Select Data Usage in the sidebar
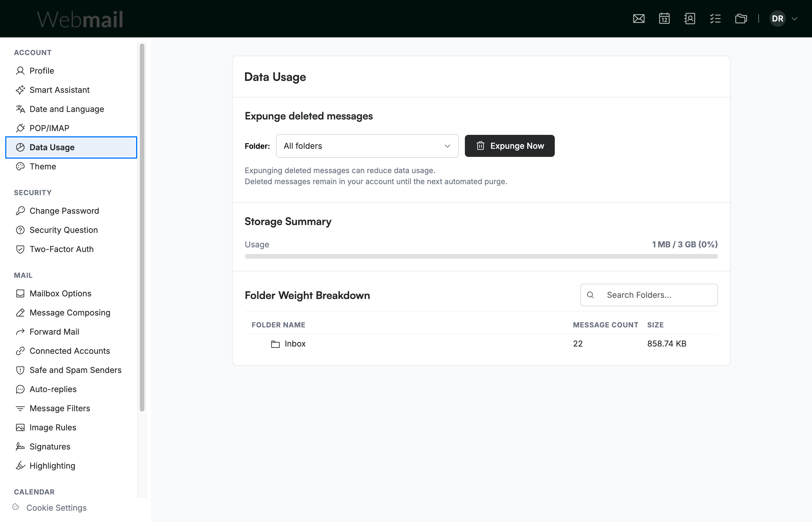The image size is (812, 522). coord(71,147)
